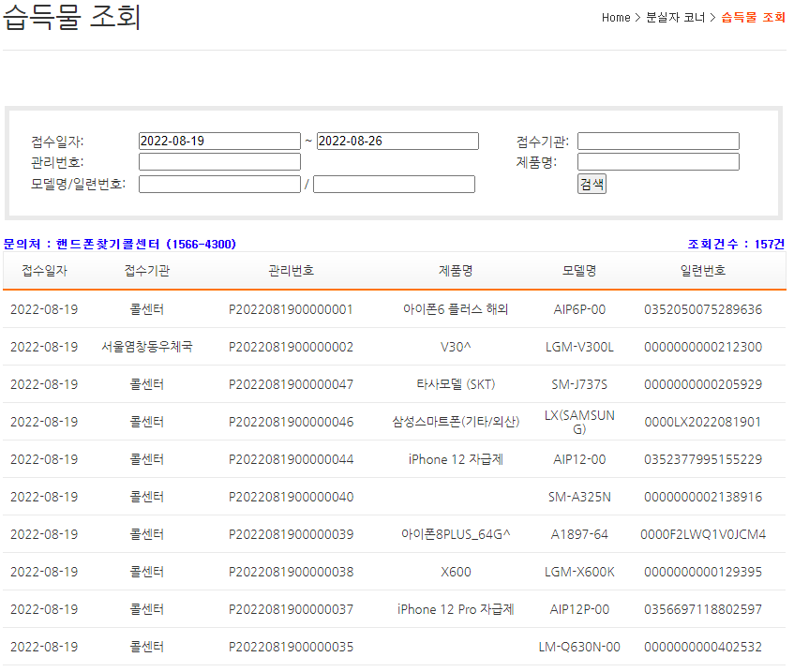Click the start date field showing 2022-08-19
The width and height of the screenshot is (794, 672).
click(x=219, y=141)
